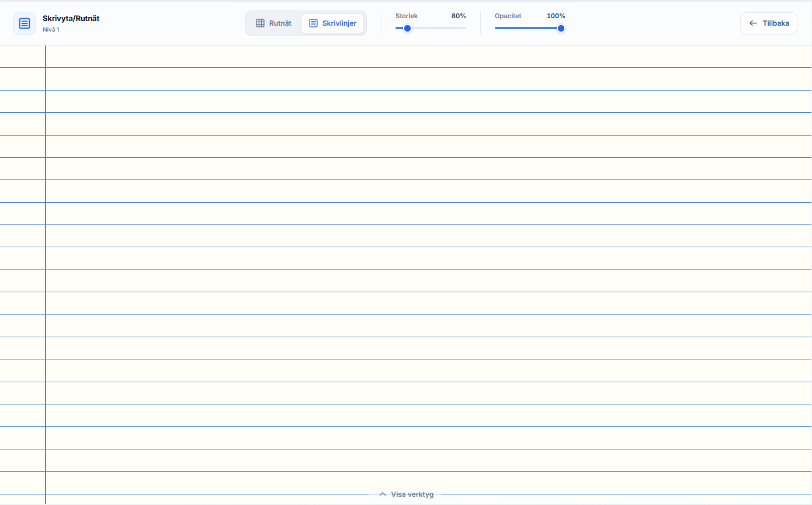Click the Storlek label
Screen dimensions: 812x505
[407, 16]
